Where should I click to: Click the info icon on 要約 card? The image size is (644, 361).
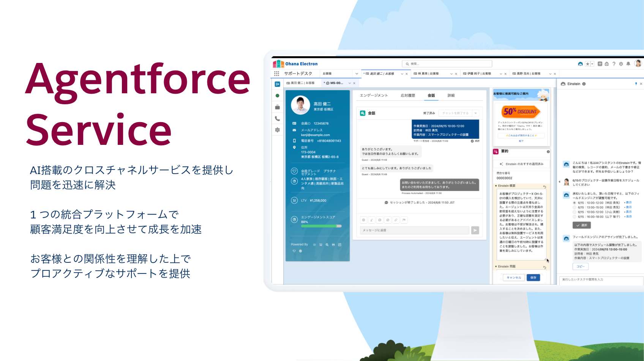(548, 152)
